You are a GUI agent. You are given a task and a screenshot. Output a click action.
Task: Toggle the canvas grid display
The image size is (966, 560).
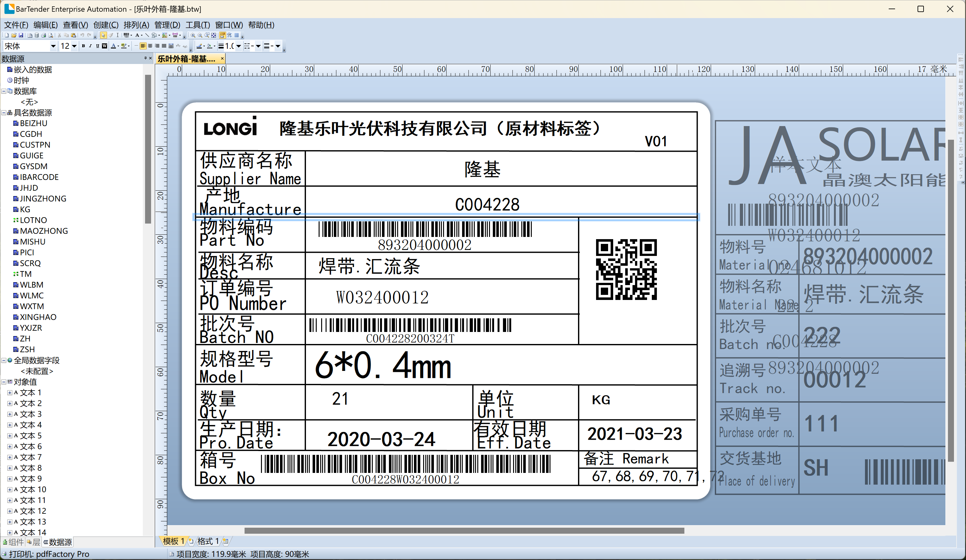click(237, 35)
